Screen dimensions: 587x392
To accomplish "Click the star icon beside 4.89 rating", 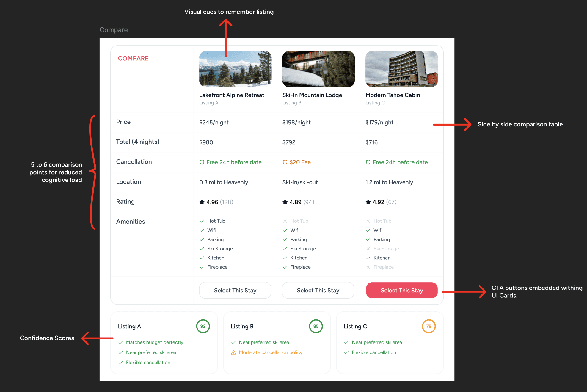I will point(285,202).
